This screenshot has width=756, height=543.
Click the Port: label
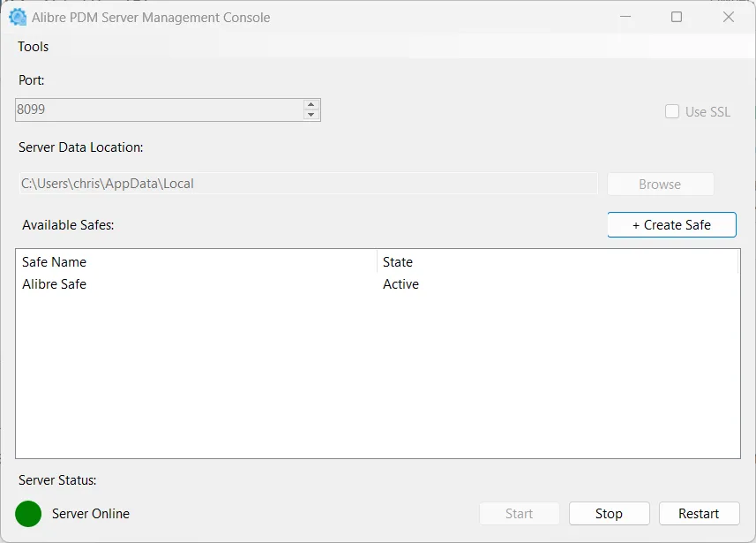pyautogui.click(x=32, y=80)
